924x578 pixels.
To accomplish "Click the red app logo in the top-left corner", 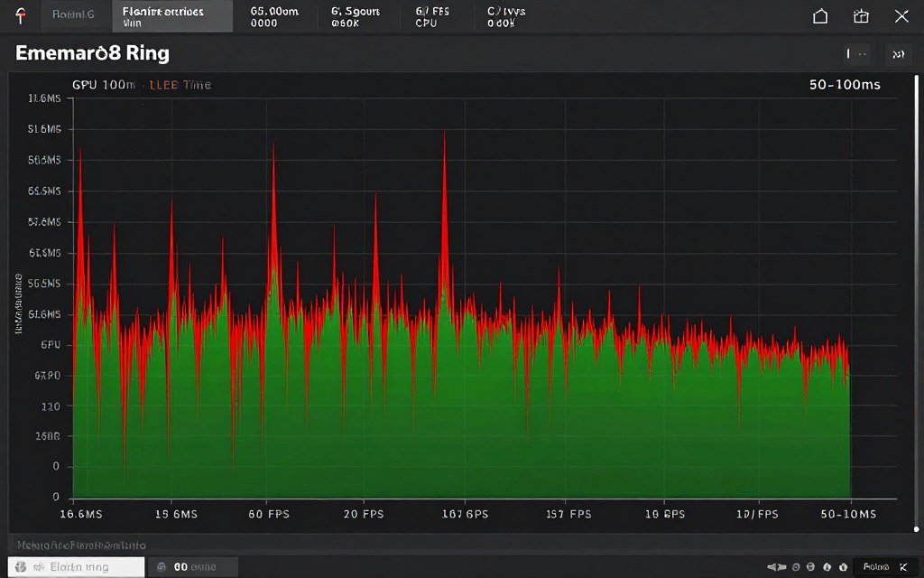I will point(20,14).
